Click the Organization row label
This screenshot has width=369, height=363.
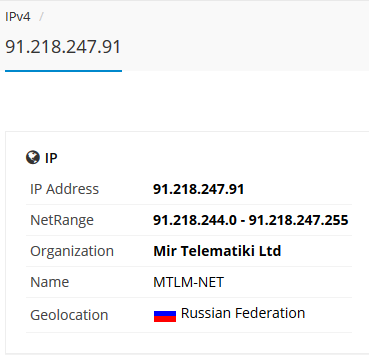(72, 251)
